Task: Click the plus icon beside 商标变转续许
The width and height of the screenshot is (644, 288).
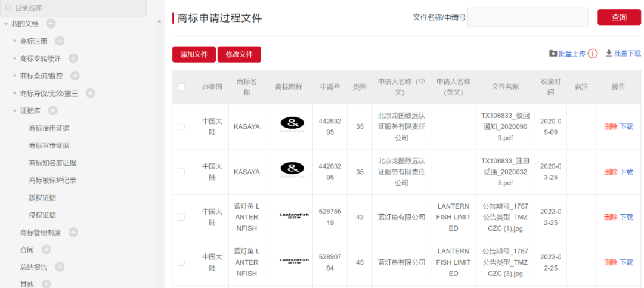Action: point(73,58)
